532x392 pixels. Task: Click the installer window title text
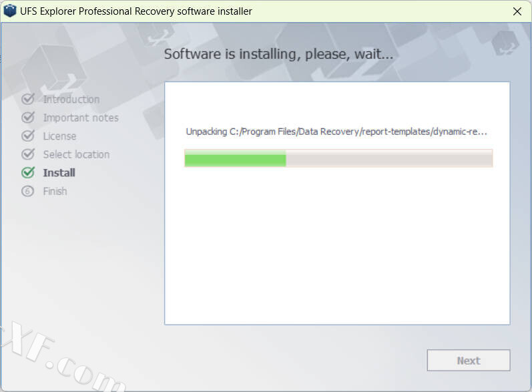(x=136, y=11)
